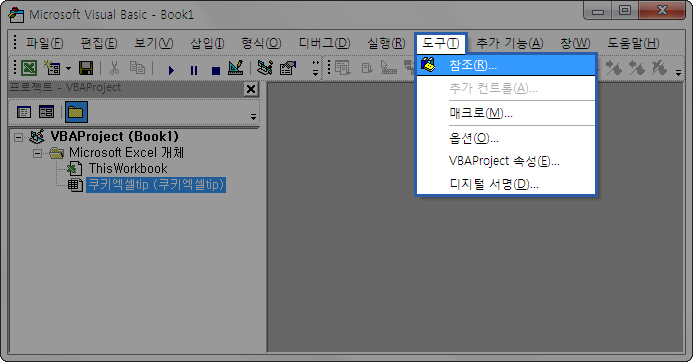Open the 형식(O) menu
Screen dimensions: 693x362
point(261,43)
